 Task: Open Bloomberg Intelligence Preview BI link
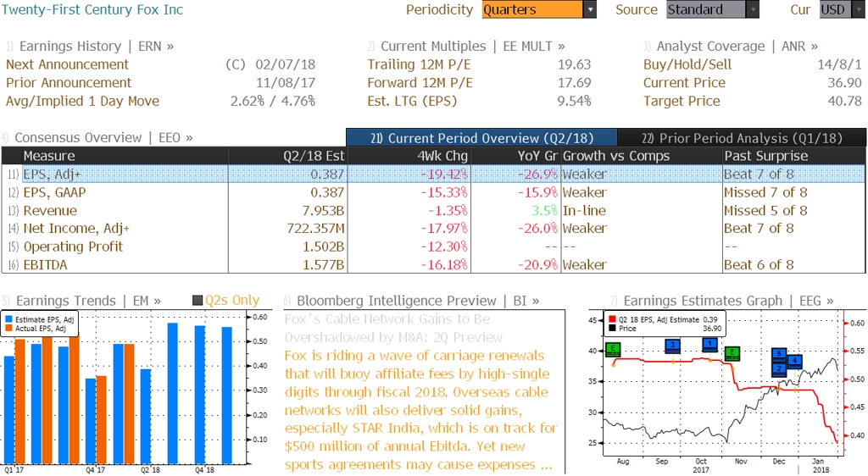point(418,301)
